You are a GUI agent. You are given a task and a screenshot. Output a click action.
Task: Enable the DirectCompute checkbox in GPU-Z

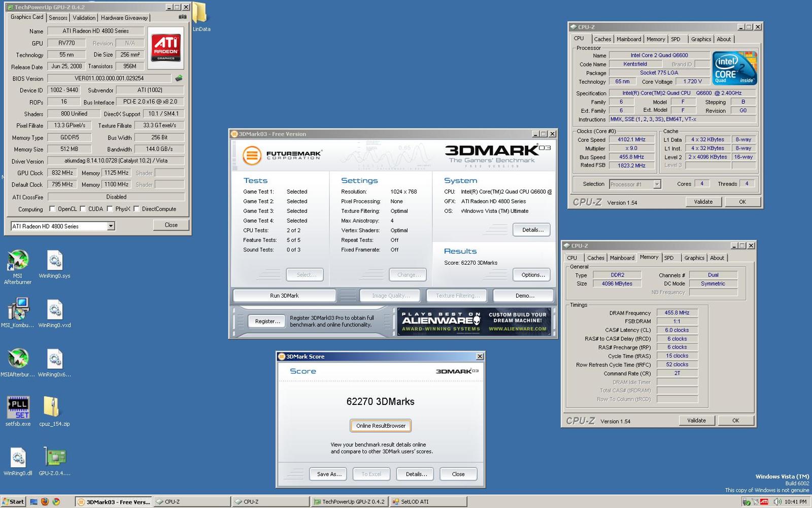[x=137, y=209]
